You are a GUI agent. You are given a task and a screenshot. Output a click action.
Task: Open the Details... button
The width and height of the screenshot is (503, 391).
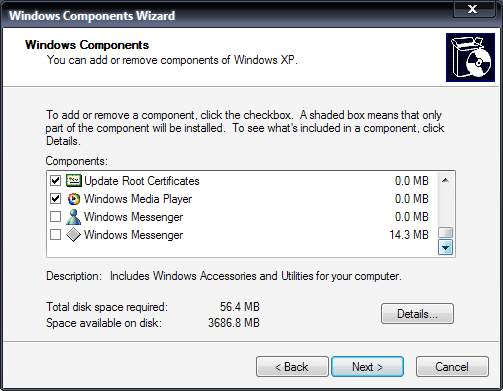pyautogui.click(x=417, y=314)
